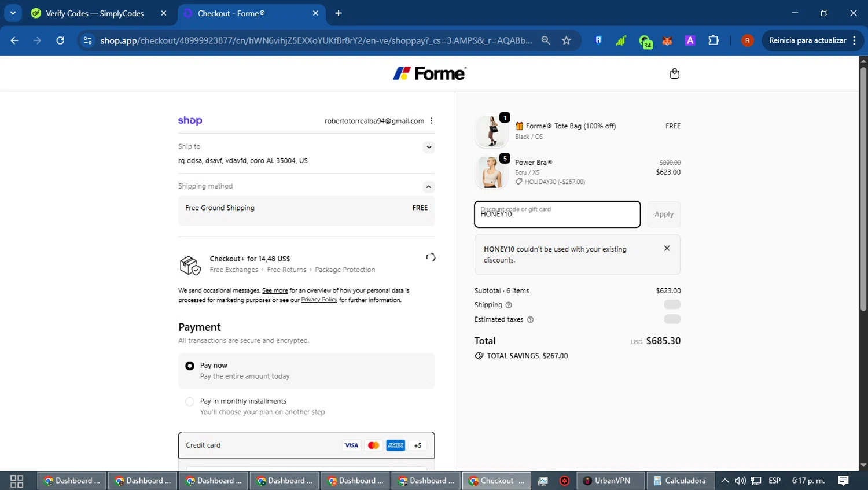The image size is (868, 490).
Task: Click the American Express icon
Action: pyautogui.click(x=396, y=445)
